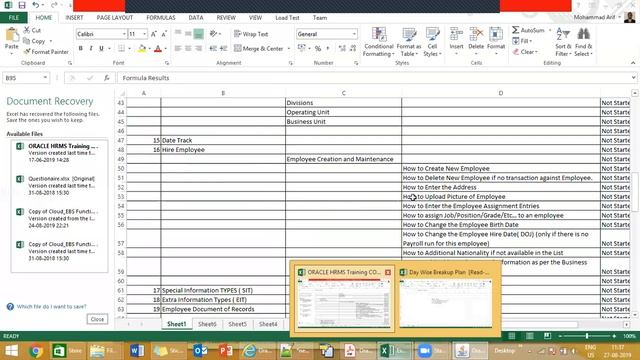Switch to the DATA ribbon tab
This screenshot has width=640, height=360.
tap(196, 18)
